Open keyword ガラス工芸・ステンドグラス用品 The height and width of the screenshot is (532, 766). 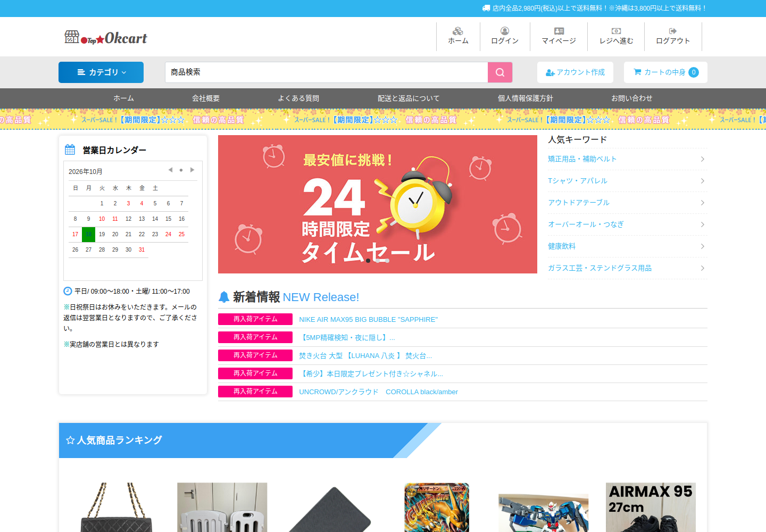point(600,268)
